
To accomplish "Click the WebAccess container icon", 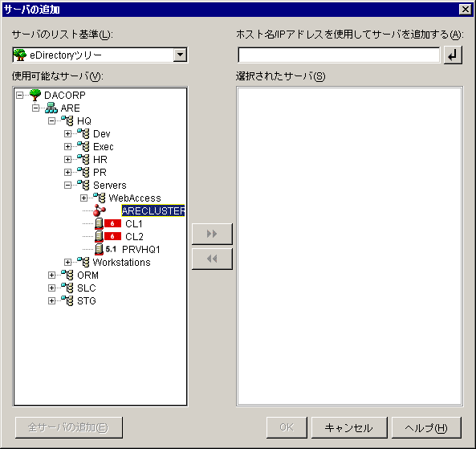I will click(100, 198).
